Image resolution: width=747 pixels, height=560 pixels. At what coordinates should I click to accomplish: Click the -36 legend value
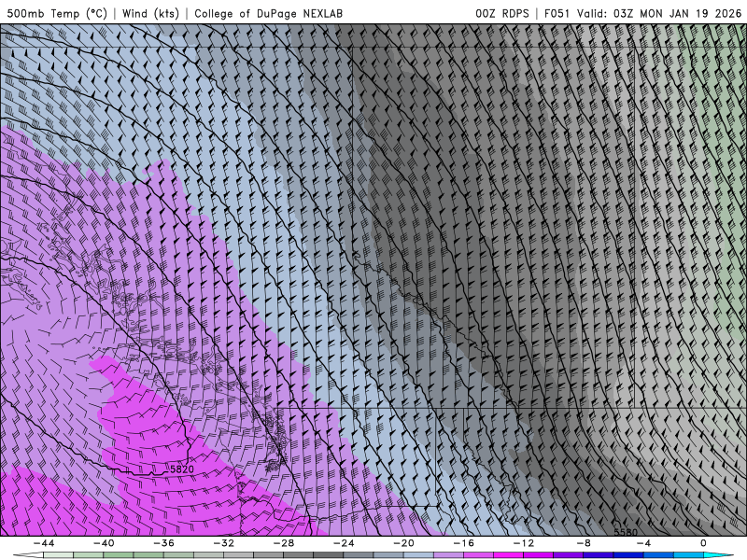click(164, 543)
